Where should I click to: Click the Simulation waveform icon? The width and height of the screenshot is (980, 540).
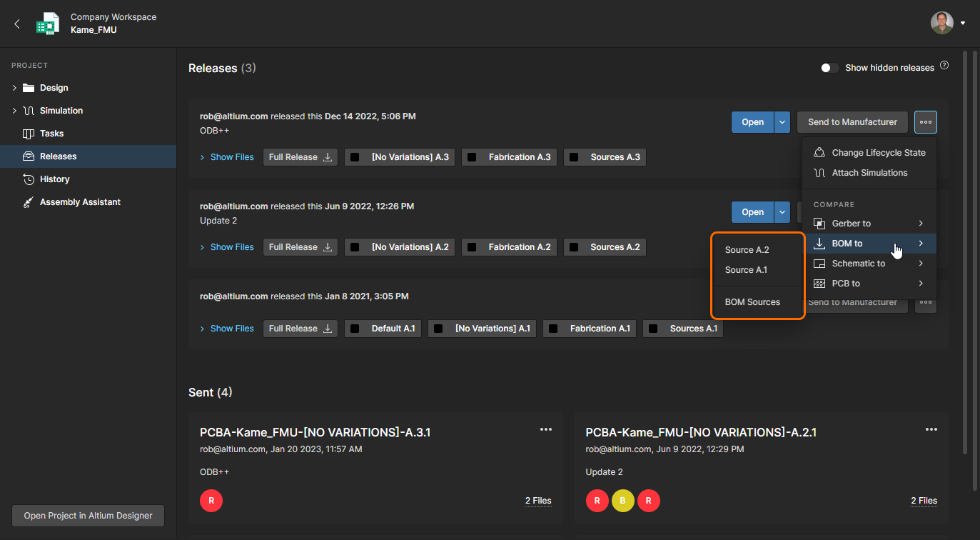click(29, 111)
